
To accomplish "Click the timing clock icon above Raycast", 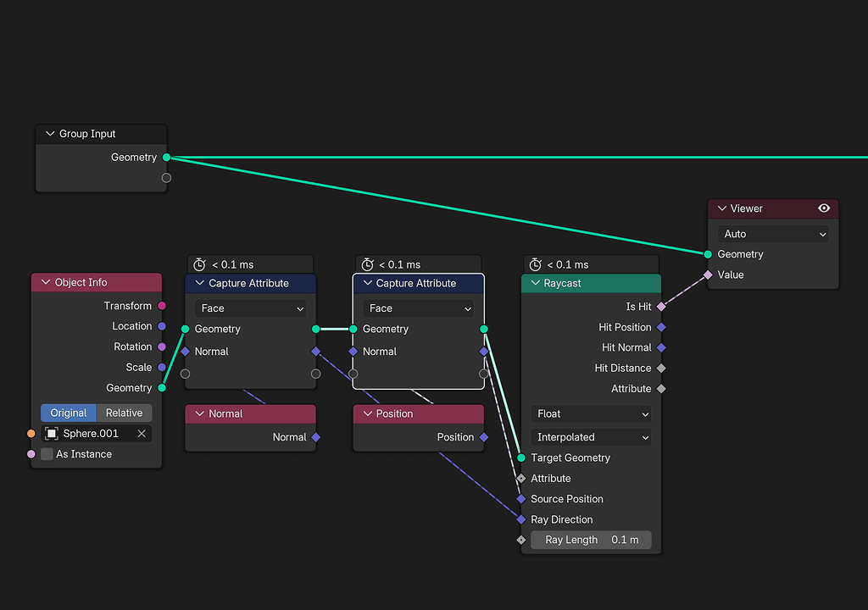I will (536, 264).
